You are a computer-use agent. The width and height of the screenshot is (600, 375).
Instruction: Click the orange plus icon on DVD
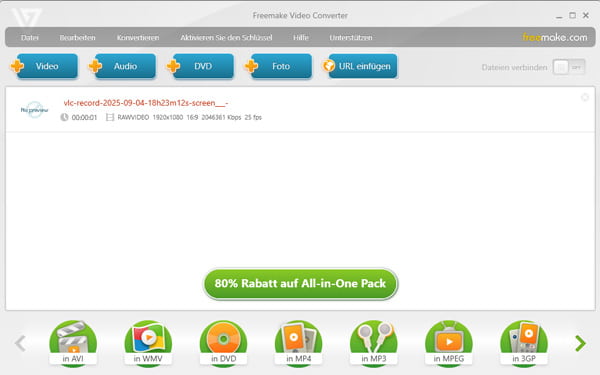click(173, 66)
